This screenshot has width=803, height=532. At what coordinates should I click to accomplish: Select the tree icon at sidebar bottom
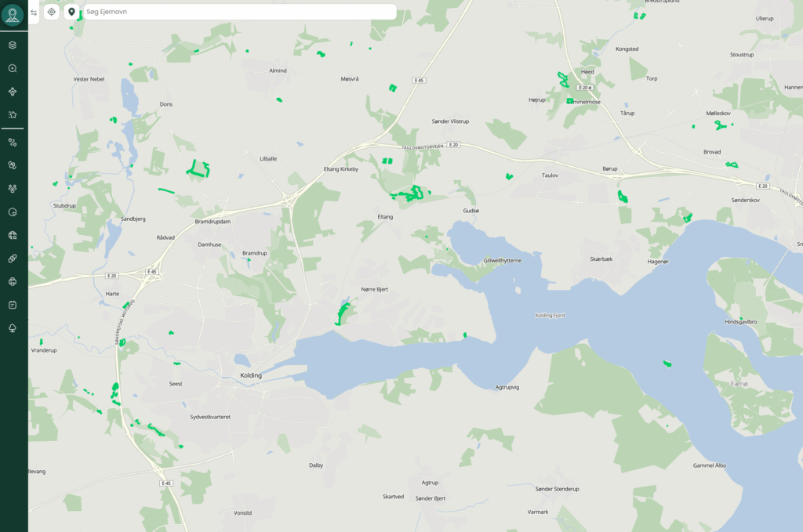pos(13,328)
